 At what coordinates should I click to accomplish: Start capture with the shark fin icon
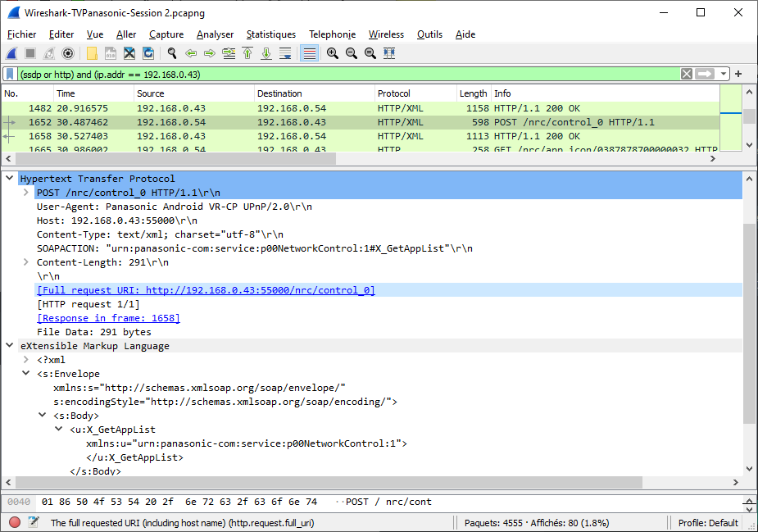(x=12, y=53)
